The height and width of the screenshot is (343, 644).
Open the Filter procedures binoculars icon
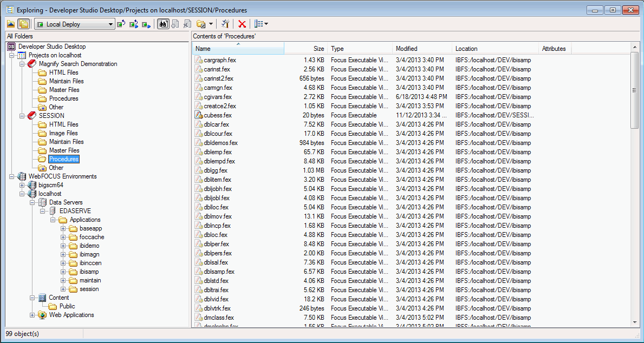pos(163,24)
